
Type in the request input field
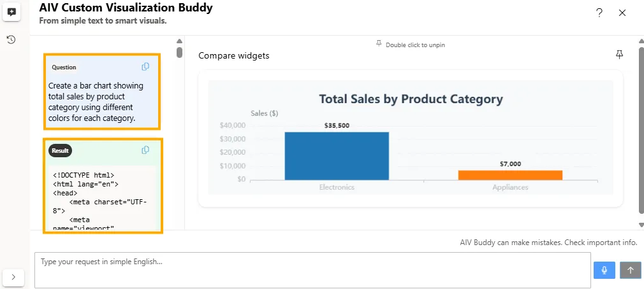312,270
